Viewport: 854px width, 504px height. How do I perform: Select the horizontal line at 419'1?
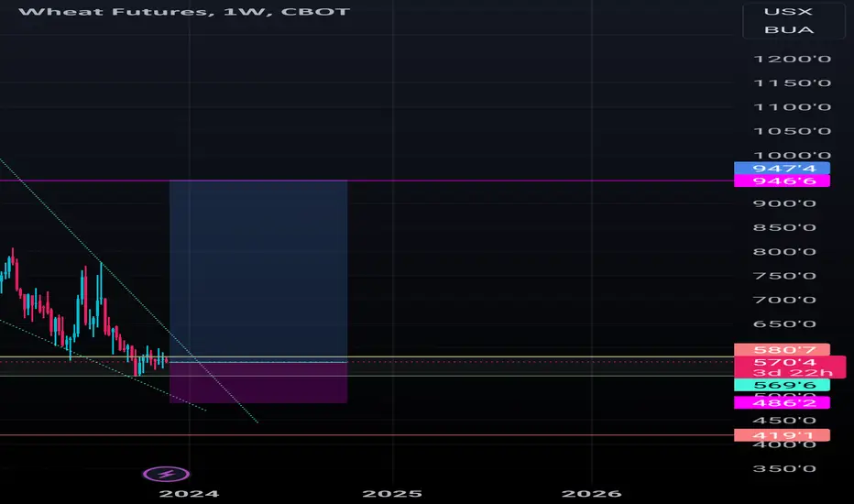pos(367,434)
